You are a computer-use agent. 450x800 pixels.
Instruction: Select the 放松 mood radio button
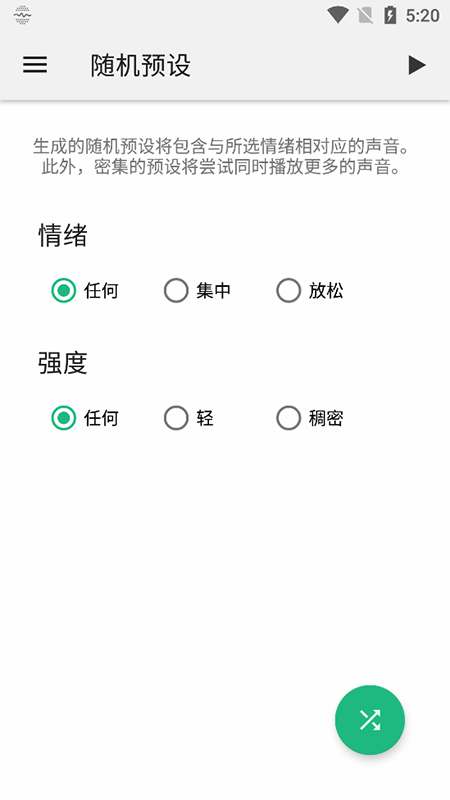pos(288,290)
